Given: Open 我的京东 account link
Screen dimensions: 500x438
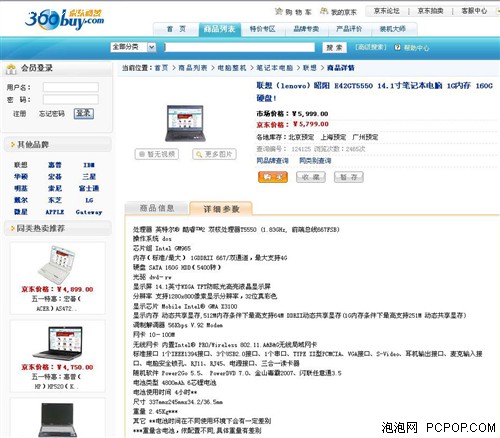Looking at the screenshot, I should [338, 12].
